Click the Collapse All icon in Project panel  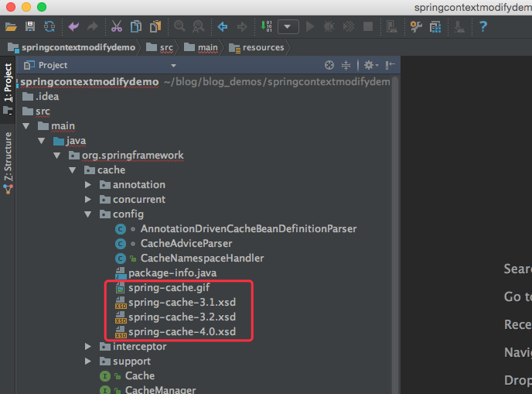pyautogui.click(x=346, y=65)
